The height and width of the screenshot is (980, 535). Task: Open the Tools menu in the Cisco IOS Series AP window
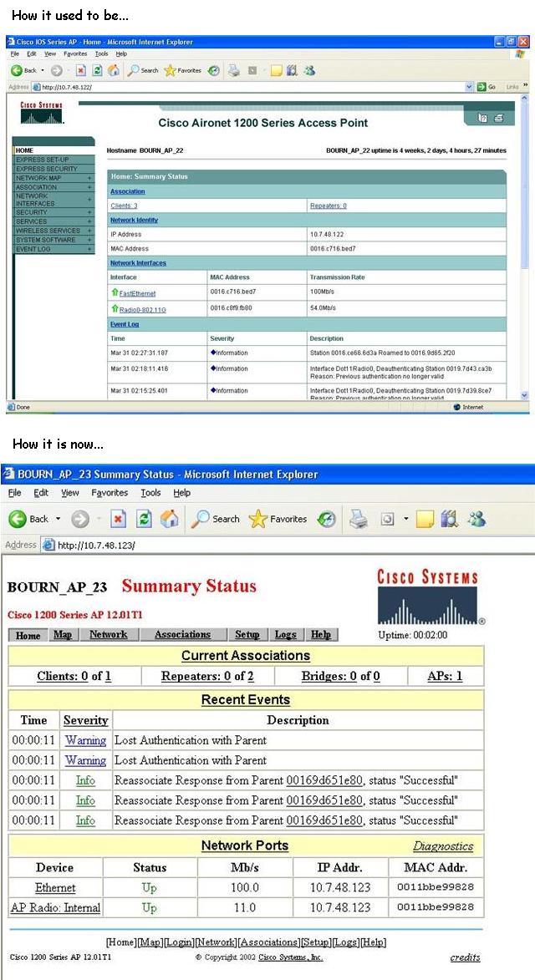102,53
